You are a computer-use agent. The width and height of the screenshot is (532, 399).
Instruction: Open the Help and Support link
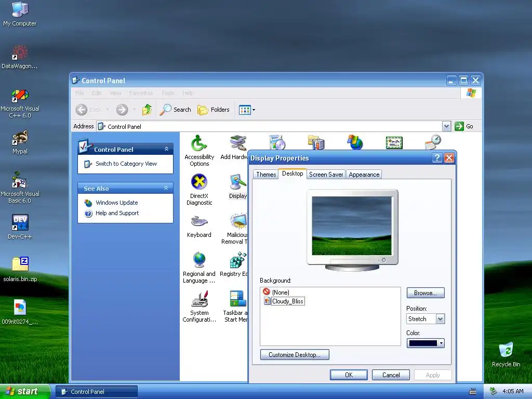coord(117,213)
